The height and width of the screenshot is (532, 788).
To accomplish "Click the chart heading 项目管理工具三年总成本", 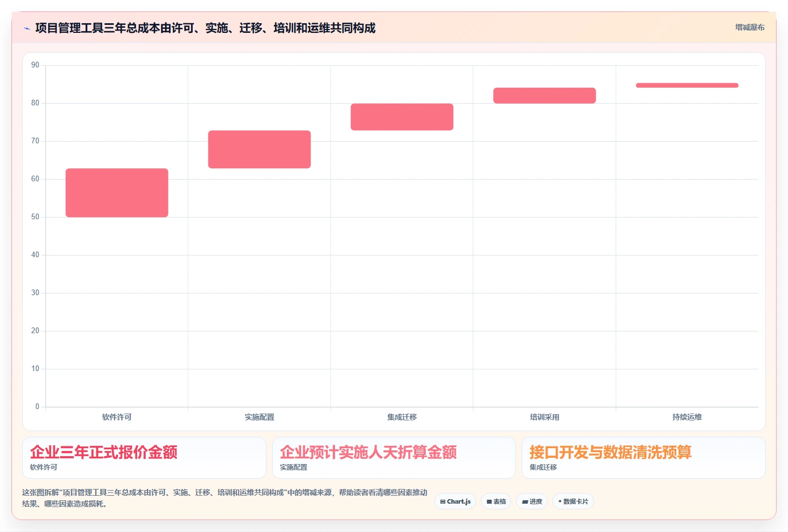I will (205, 28).
